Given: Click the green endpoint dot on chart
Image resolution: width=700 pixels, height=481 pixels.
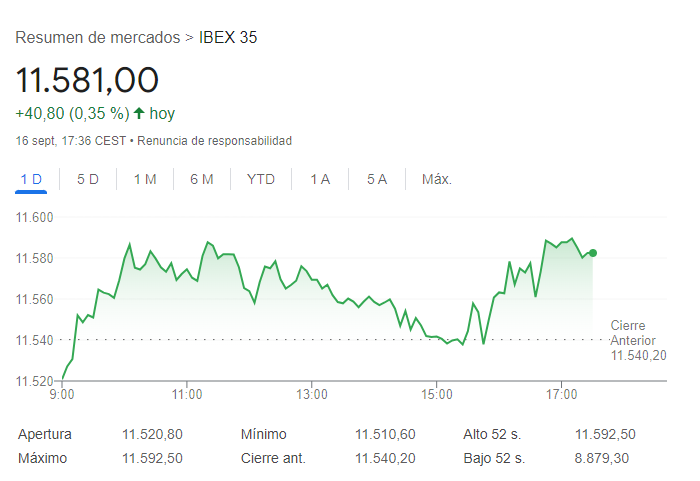Looking at the screenshot, I should 593,253.
